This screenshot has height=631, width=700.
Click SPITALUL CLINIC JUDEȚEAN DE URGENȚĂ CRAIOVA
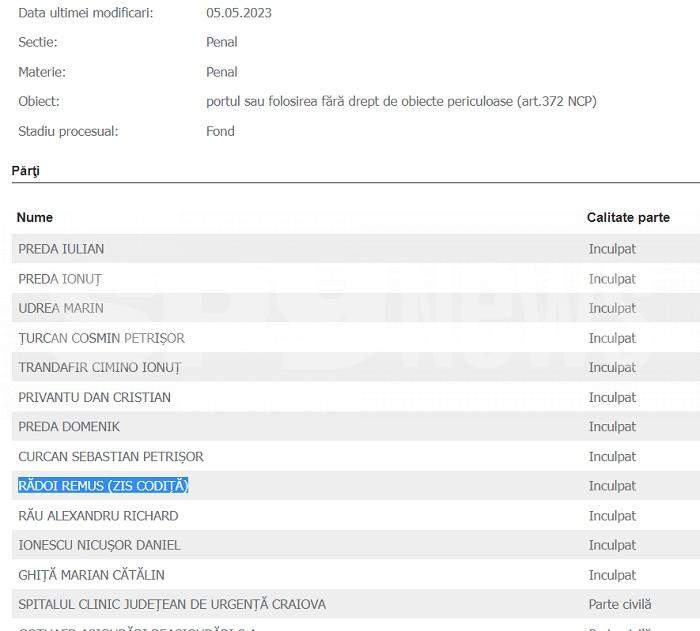(x=172, y=604)
